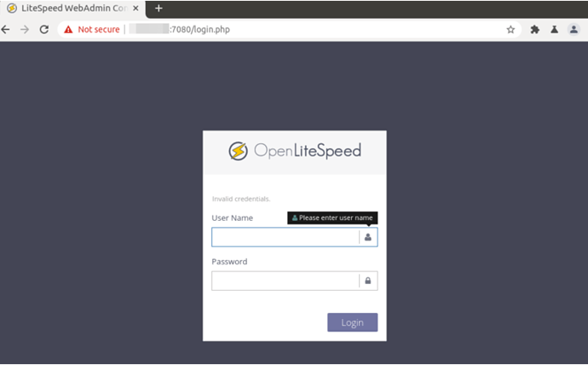Click the browser forward arrow
Screen dimensions: 588x365
25,29
